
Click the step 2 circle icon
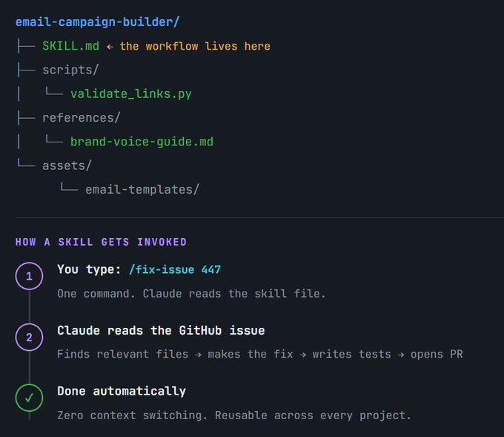[29, 337]
